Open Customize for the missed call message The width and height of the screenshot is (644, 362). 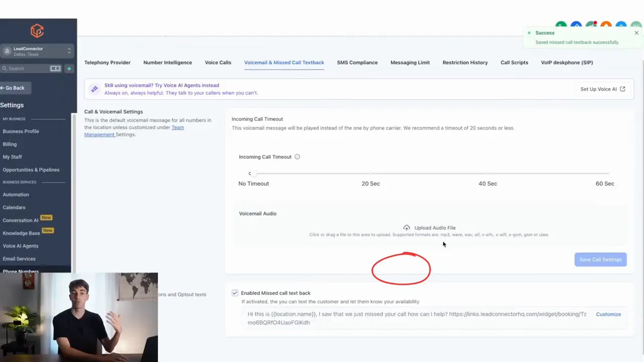pos(608,314)
